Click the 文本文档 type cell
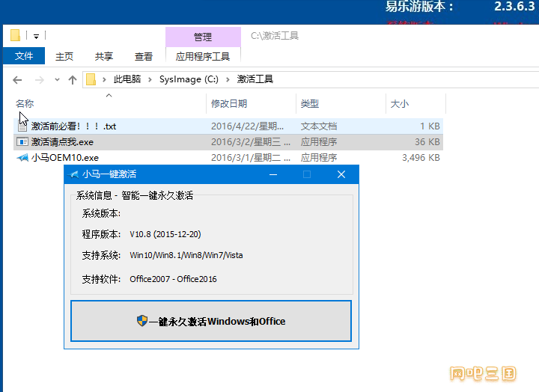 click(x=319, y=126)
